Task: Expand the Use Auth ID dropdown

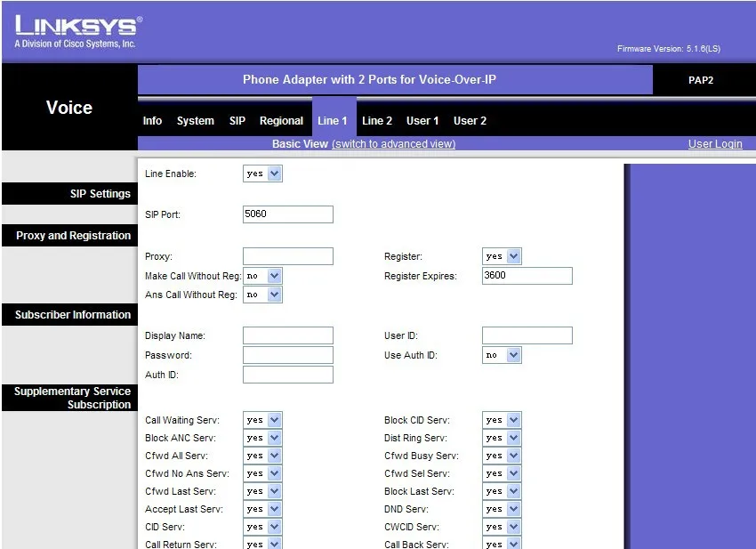Action: point(502,355)
